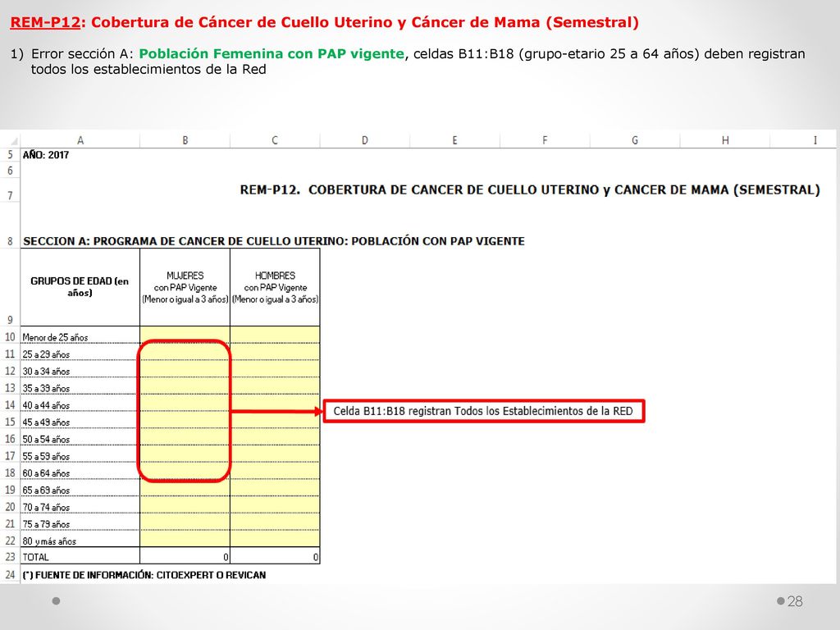Select row 5 header
This screenshot has width=840, height=630.
[x=10, y=155]
